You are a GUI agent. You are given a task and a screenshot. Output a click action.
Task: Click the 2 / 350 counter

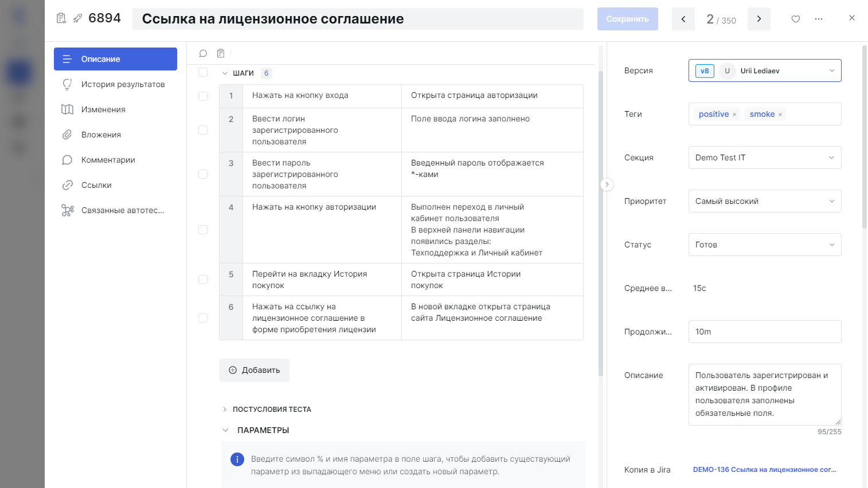click(x=721, y=19)
